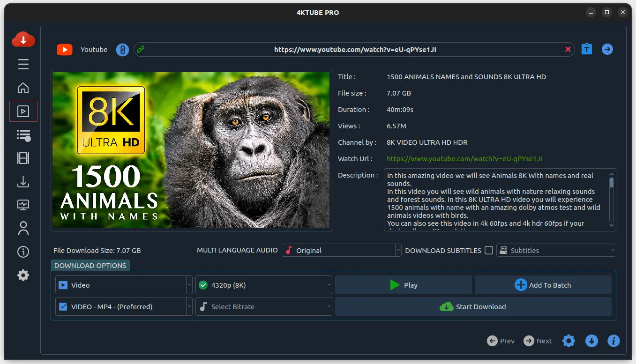Open the user account sidebar icon

pos(23,228)
